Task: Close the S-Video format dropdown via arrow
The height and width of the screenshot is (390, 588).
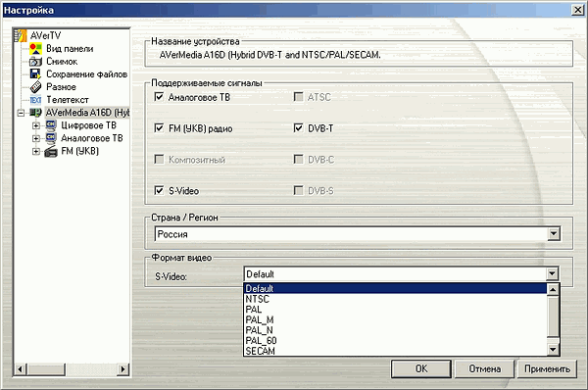Action: 552,273
